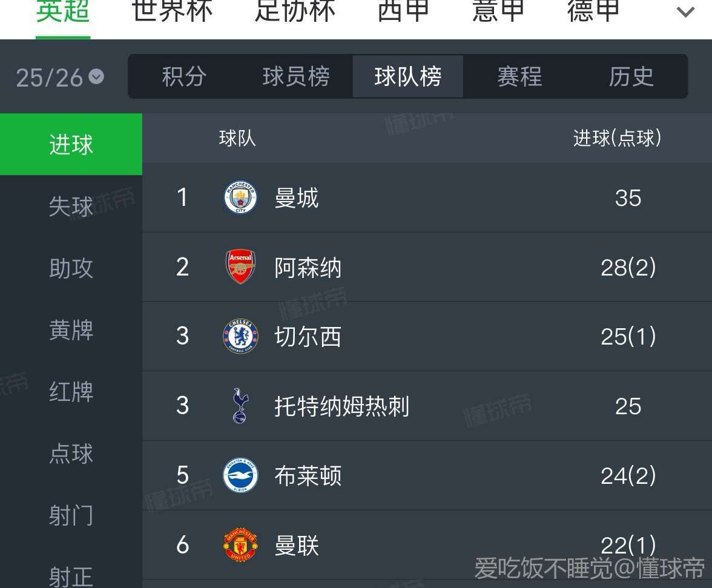
Task: Open 托特纳姆热刺 team name link
Action: 341,406
